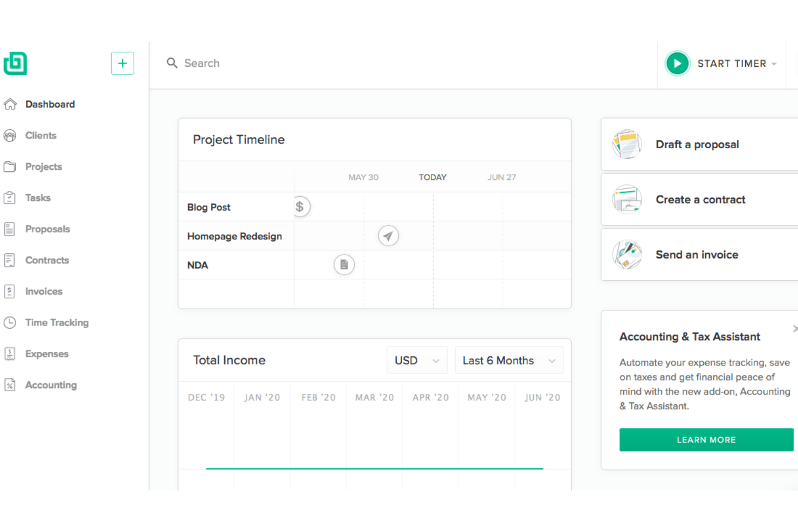This screenshot has height=532, width=798.
Task: Click the Invoices dollar icon
Action: pyautogui.click(x=10, y=292)
